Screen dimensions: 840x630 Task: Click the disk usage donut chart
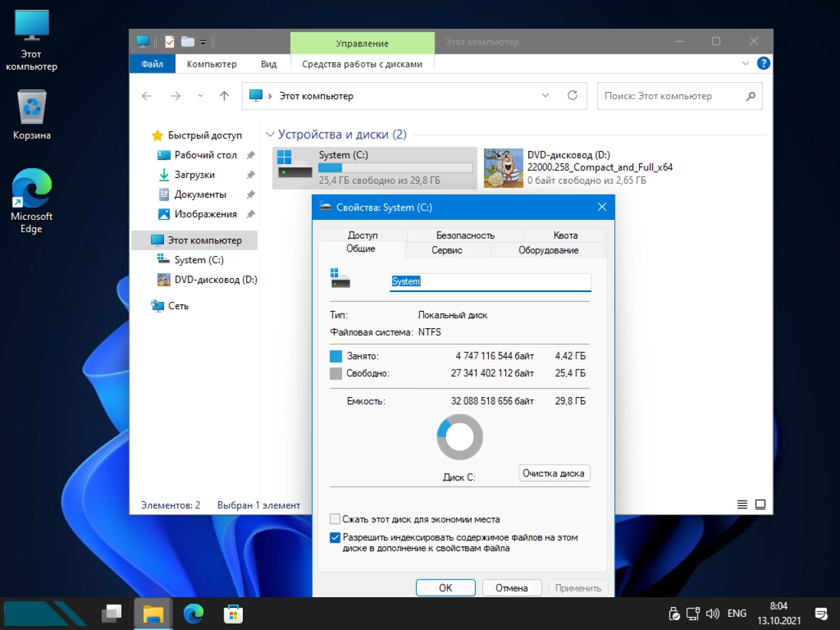click(460, 437)
